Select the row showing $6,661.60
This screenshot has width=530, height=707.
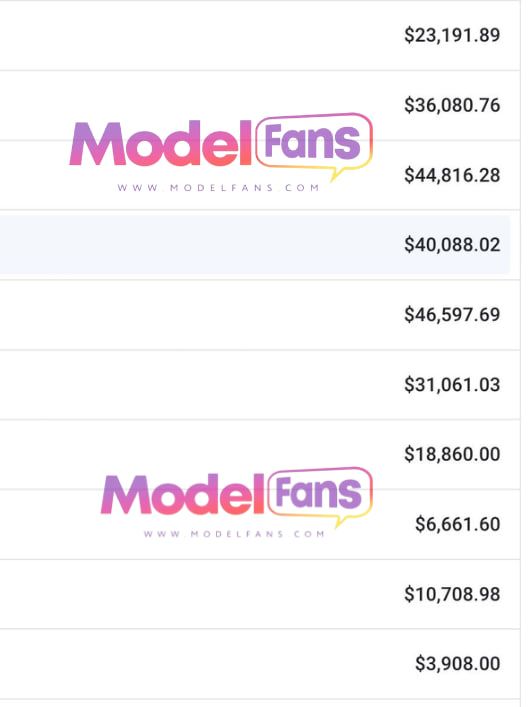point(260,524)
